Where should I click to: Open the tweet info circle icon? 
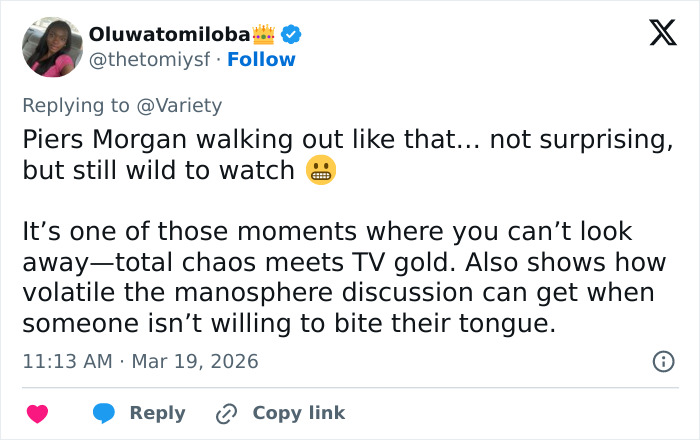(662, 362)
